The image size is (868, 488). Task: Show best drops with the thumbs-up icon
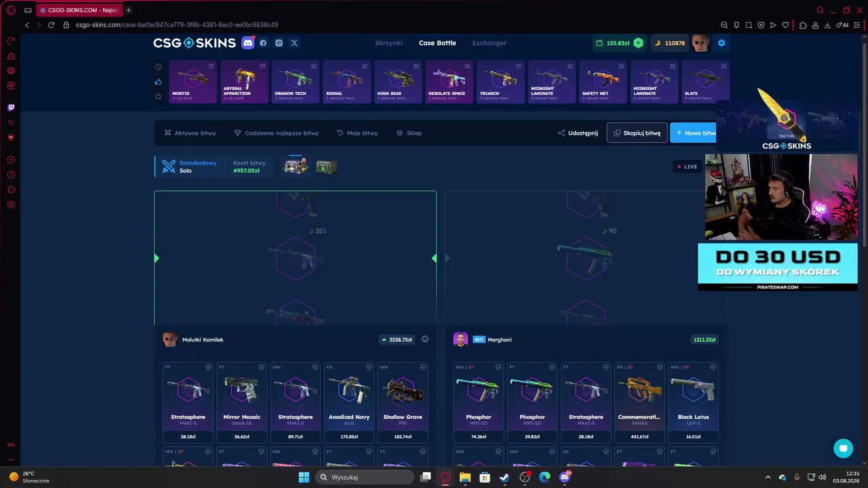158,82
